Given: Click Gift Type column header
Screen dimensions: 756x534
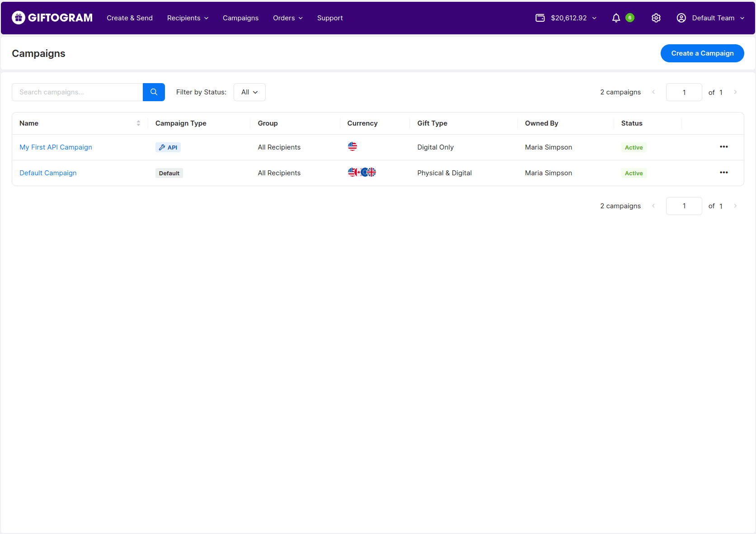Looking at the screenshot, I should point(432,123).
